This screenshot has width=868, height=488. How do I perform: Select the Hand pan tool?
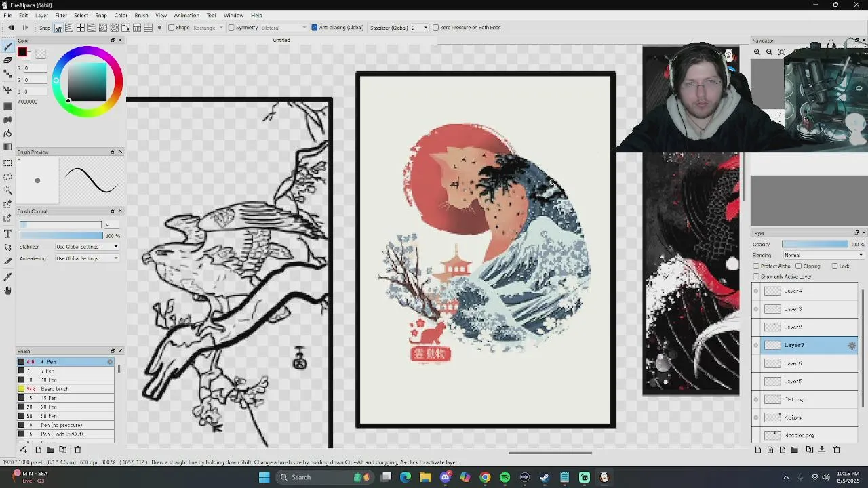[7, 291]
